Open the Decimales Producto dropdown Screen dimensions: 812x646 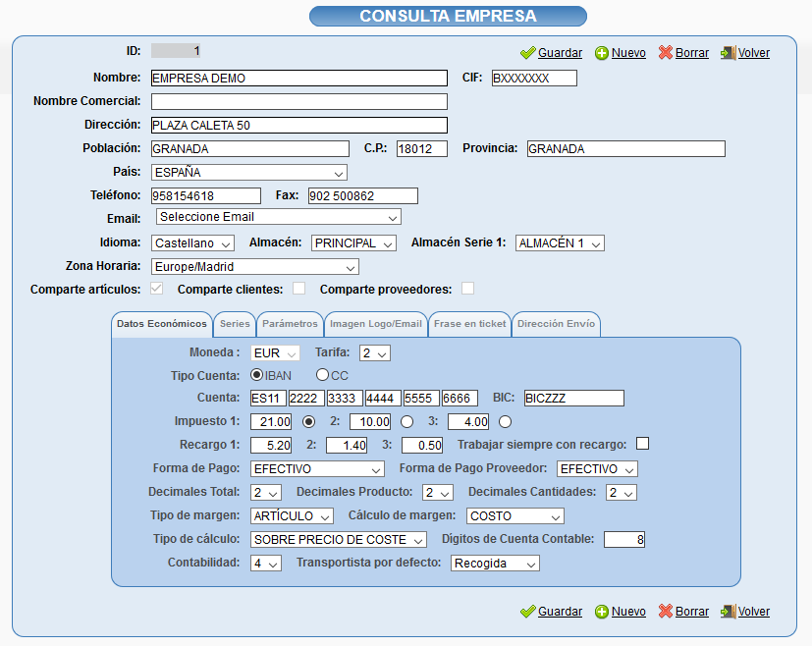(x=438, y=492)
